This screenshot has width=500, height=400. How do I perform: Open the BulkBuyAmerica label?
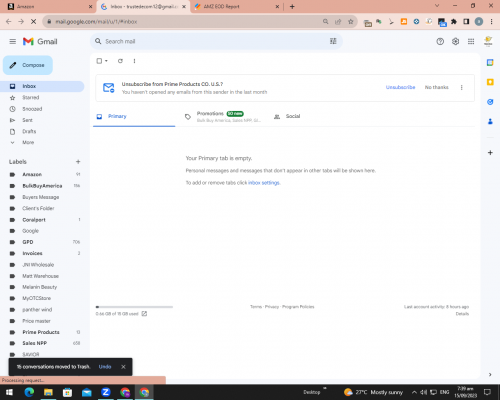point(42,186)
